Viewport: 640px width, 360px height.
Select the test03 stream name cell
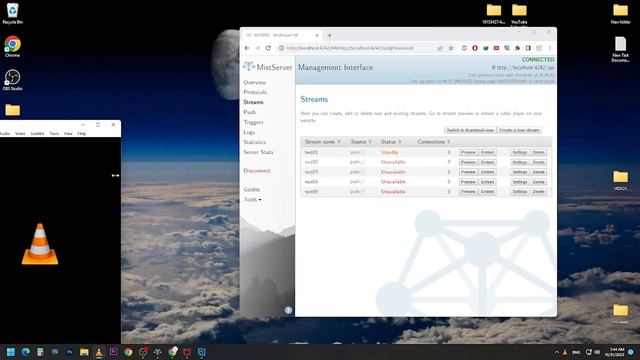point(311,172)
